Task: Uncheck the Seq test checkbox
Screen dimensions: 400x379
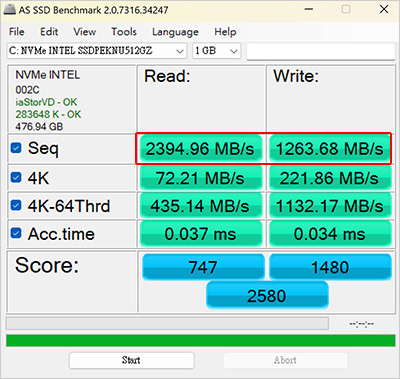Action: 16,148
